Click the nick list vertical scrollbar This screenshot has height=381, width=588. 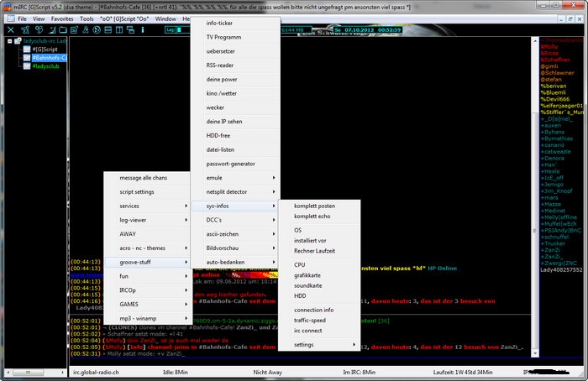pyautogui.click(x=535, y=197)
